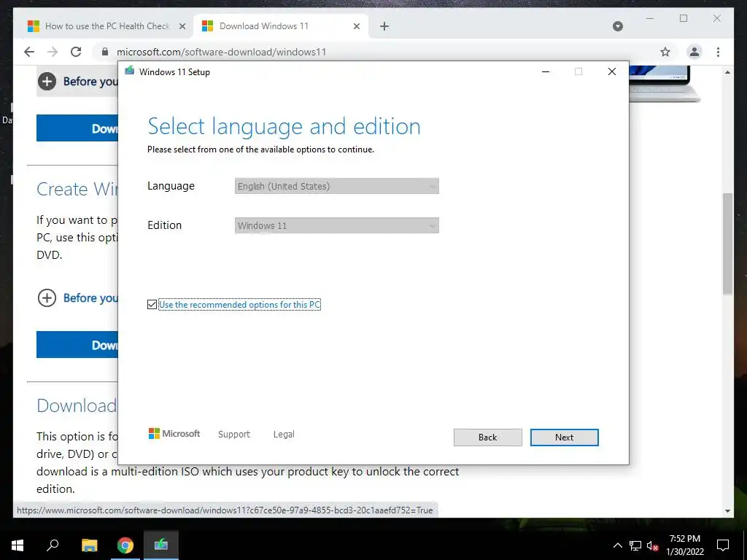
Task: Click the Chrome page vertical scrollbar thumb
Action: pyautogui.click(x=727, y=243)
